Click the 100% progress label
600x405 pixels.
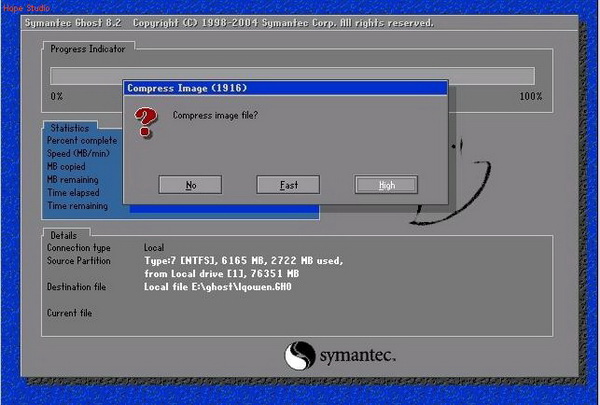pyautogui.click(x=531, y=96)
